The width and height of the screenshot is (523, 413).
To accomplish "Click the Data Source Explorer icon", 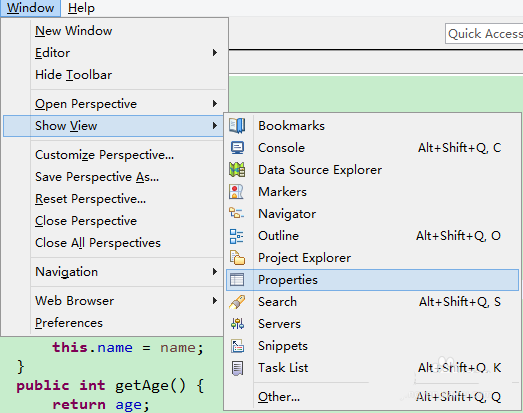I will pos(237,169).
